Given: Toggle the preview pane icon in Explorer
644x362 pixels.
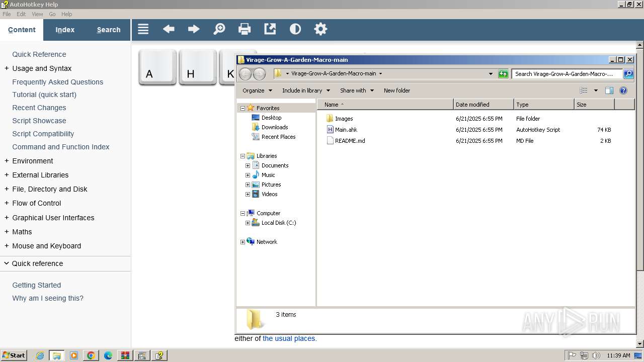Looking at the screenshot, I should (x=609, y=90).
